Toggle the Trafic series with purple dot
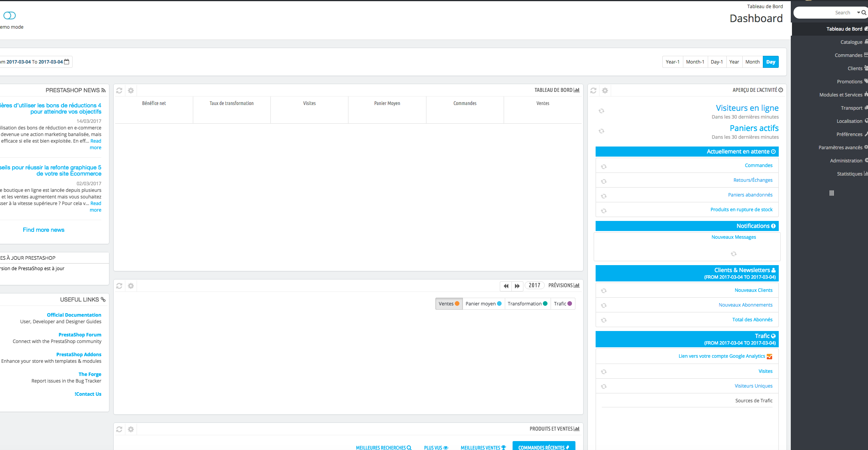Viewport: 868px width, 450px height. 563,303
